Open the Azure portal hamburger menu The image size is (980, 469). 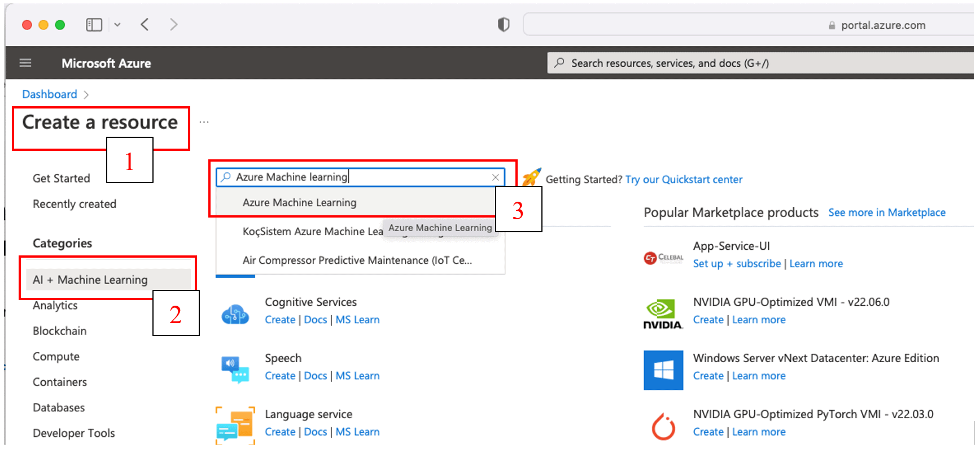point(25,63)
